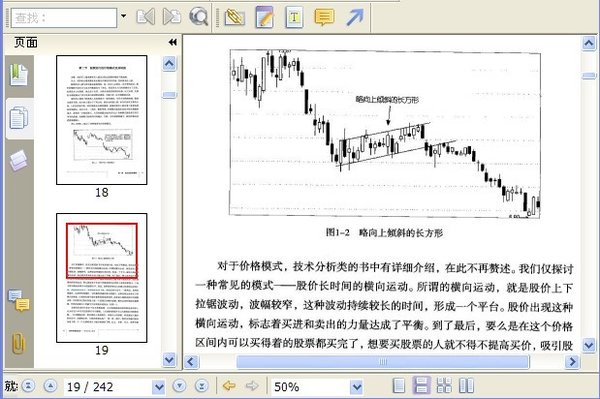Go to the last page
The height and width of the screenshot is (399, 600).
tap(201, 386)
